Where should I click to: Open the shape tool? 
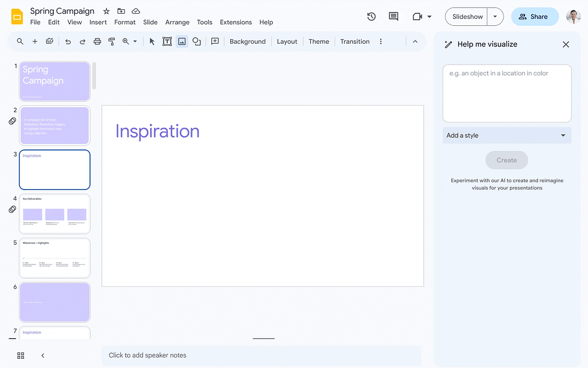[x=197, y=41]
